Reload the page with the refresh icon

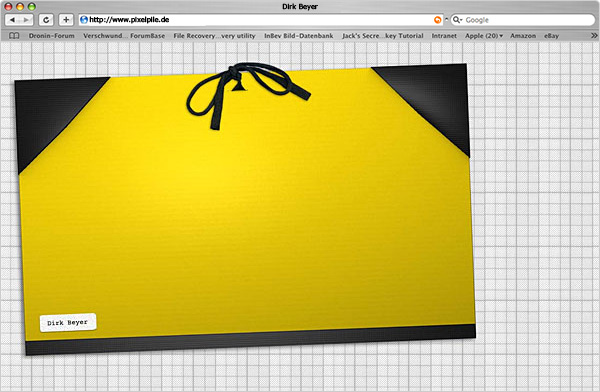(46, 20)
